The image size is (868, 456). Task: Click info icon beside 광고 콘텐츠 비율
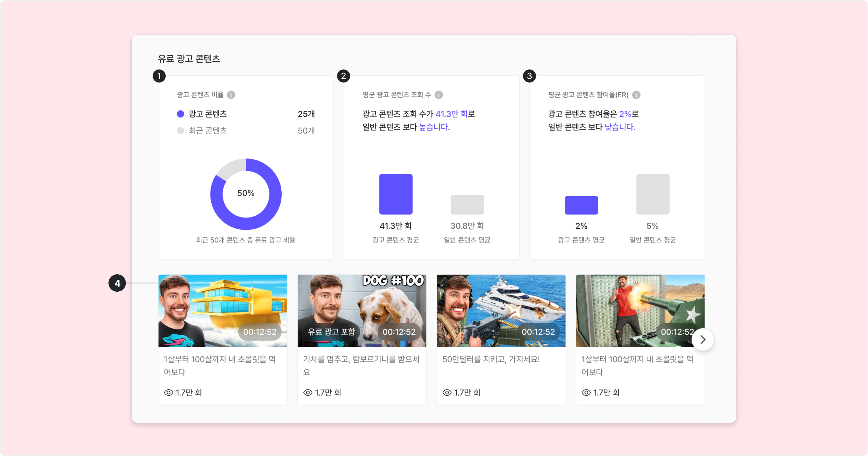click(x=231, y=95)
